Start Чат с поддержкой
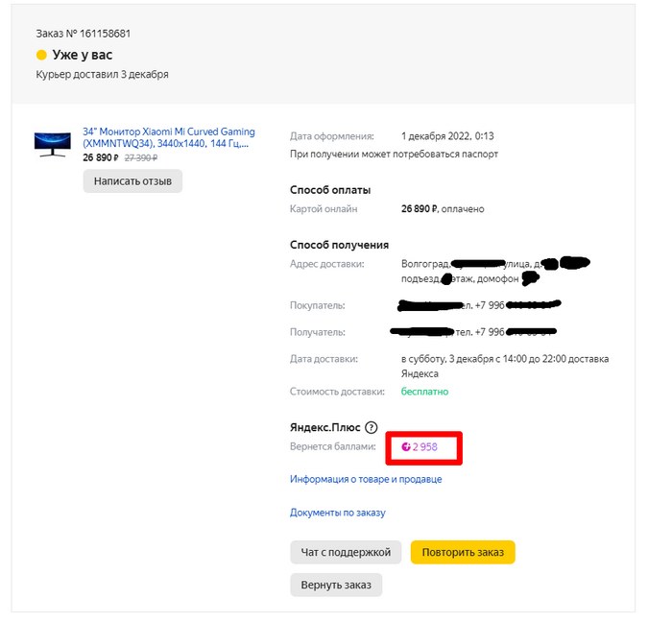This screenshot has height=622, width=672. click(x=346, y=552)
